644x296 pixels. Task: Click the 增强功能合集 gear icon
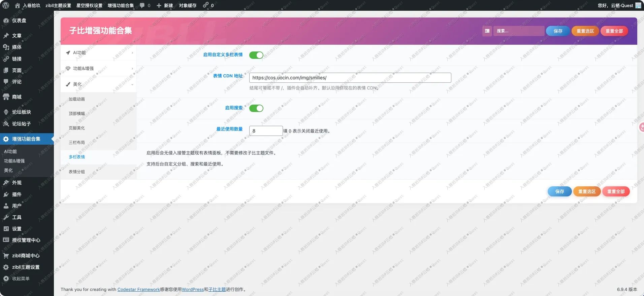point(6,139)
